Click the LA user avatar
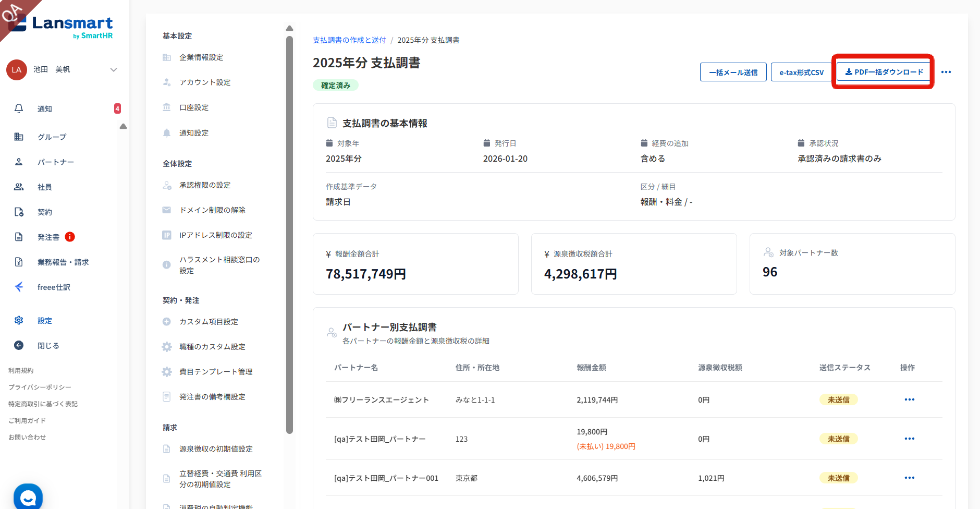Image resolution: width=980 pixels, height=509 pixels. click(x=17, y=70)
